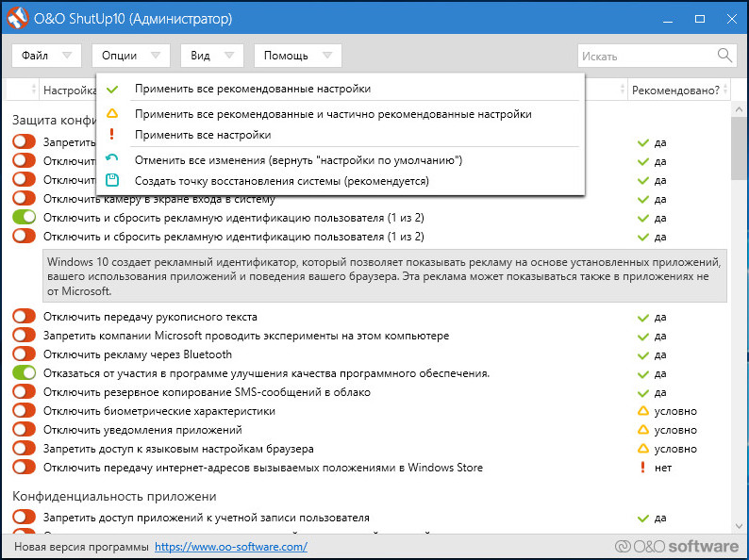Click green check icon for SMS-сообщений backup row

[x=643, y=393]
